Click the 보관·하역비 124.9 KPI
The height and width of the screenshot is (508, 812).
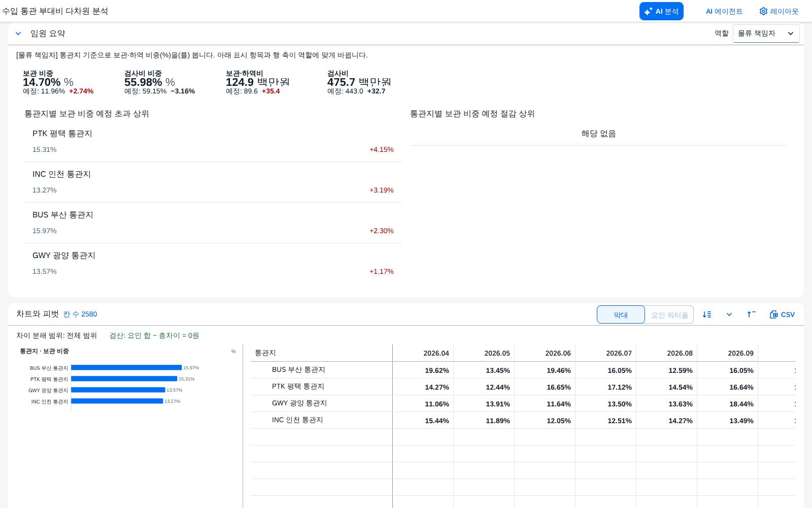pos(258,82)
